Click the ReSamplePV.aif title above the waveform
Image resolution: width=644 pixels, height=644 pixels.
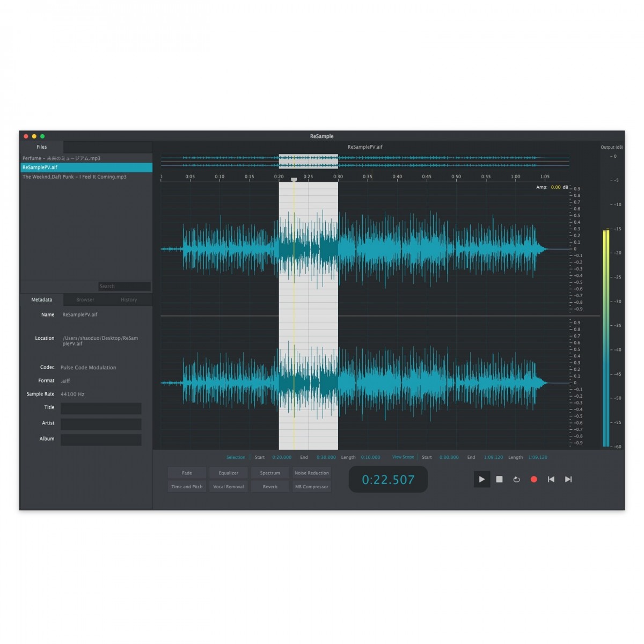[x=365, y=147]
